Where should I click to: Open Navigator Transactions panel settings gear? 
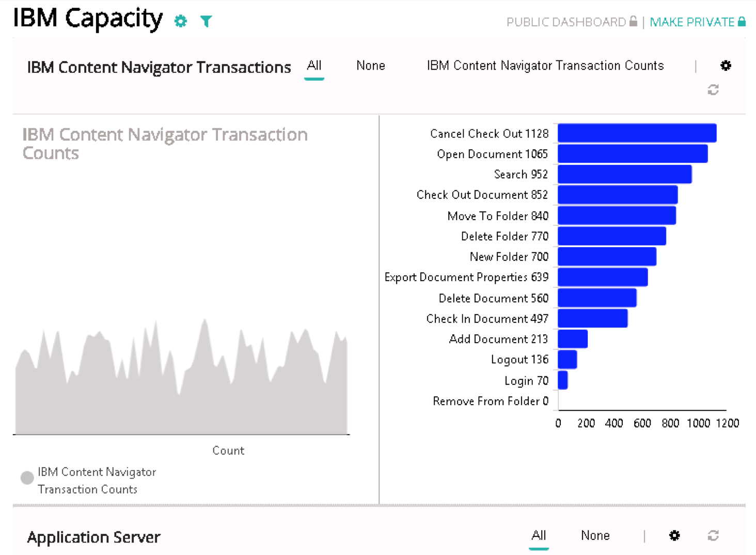point(726,66)
